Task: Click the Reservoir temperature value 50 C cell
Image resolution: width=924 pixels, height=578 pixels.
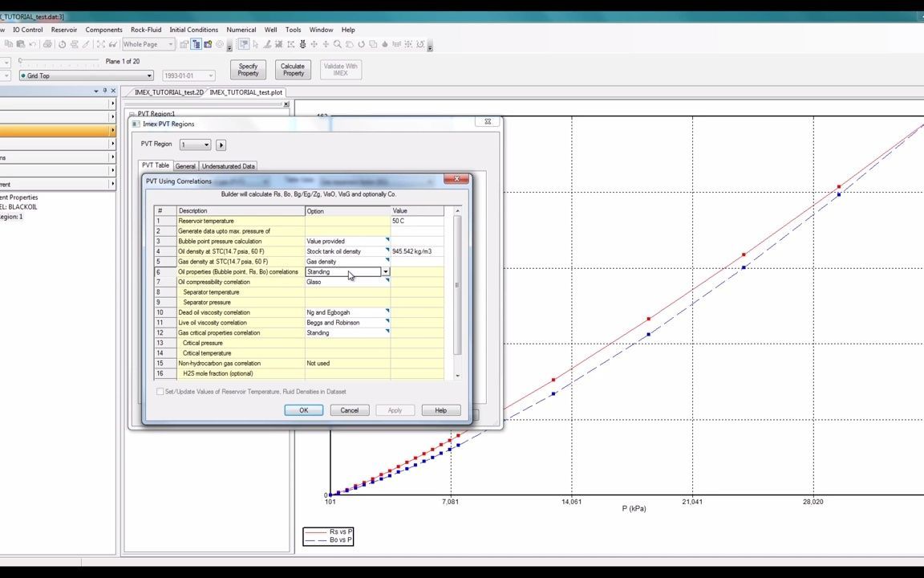Action: coord(417,222)
